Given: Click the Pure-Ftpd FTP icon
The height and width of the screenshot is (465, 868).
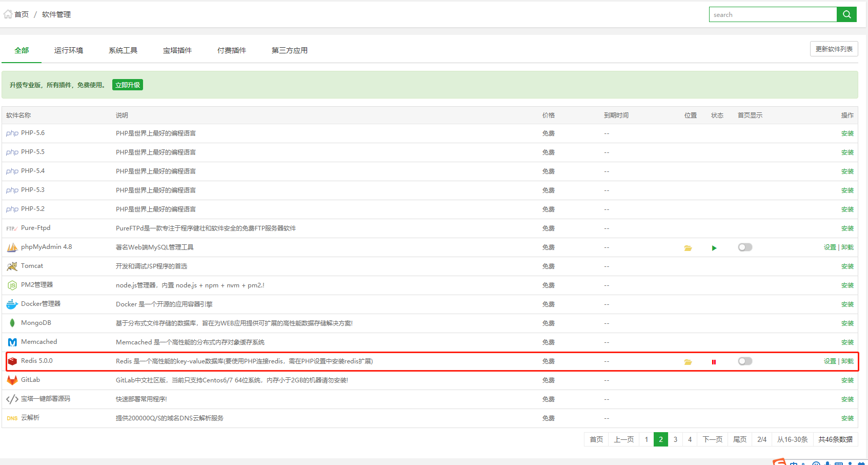Looking at the screenshot, I should pos(12,228).
